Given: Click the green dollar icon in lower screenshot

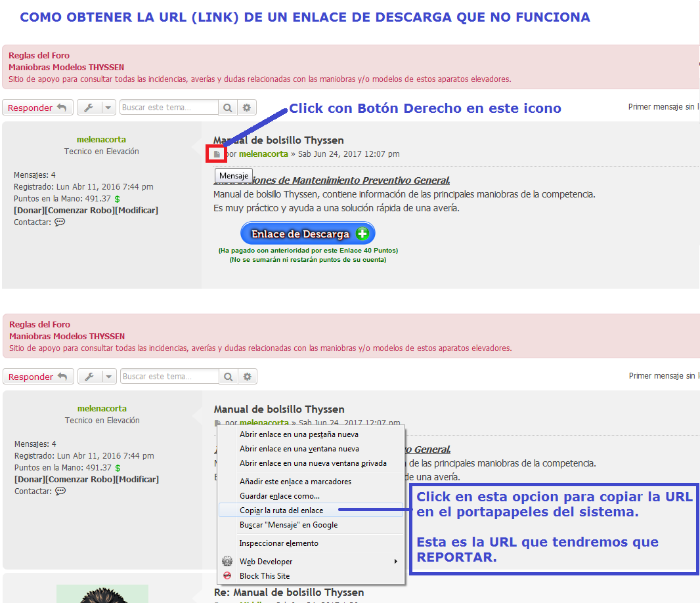Looking at the screenshot, I should coord(118,468).
